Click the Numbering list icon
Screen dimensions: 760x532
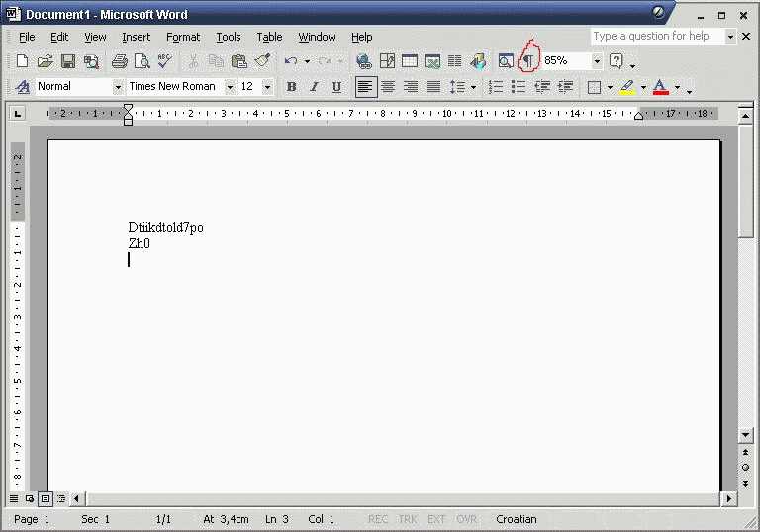[x=496, y=87]
